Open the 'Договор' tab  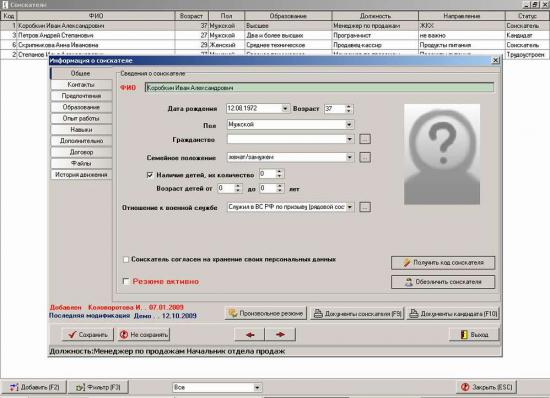81,152
